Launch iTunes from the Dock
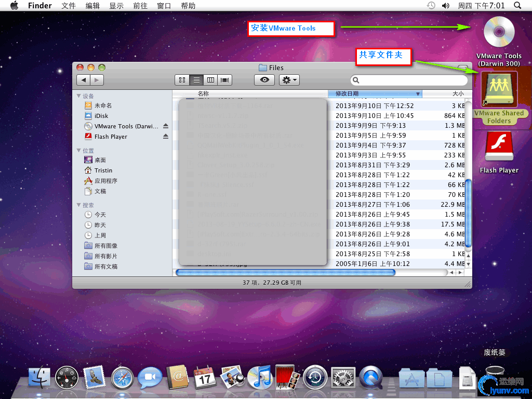Viewport: 532px width, 399px height. tap(260, 378)
